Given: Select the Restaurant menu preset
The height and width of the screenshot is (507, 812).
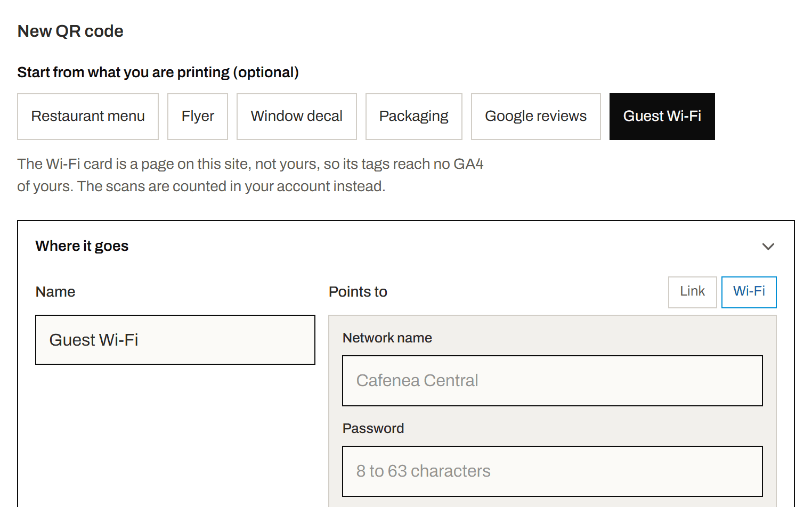Looking at the screenshot, I should coord(88,117).
